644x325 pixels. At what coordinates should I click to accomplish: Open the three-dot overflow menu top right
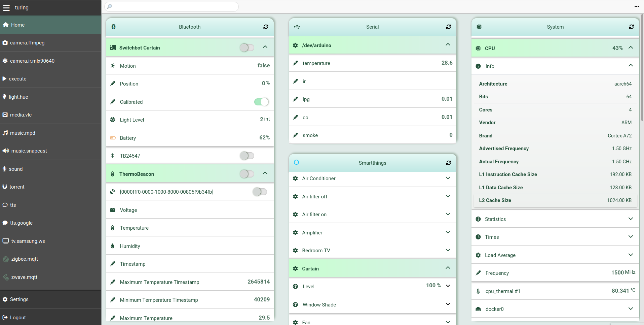pos(637,7)
